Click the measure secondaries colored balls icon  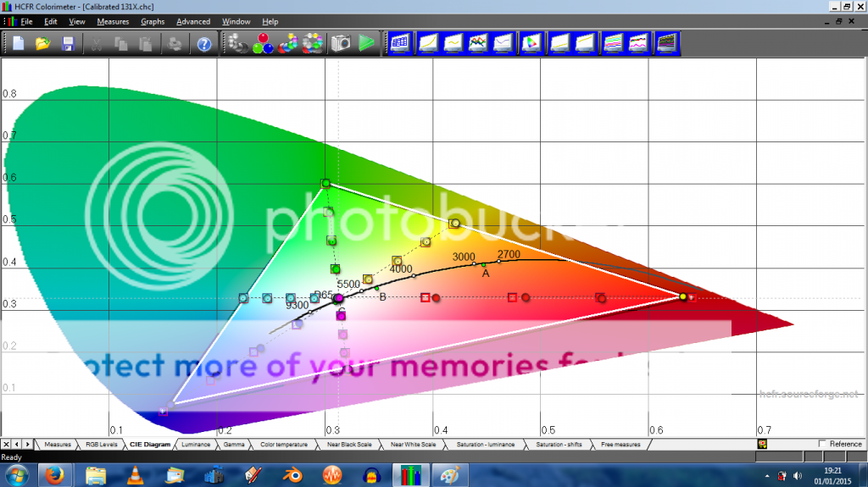click(288, 43)
